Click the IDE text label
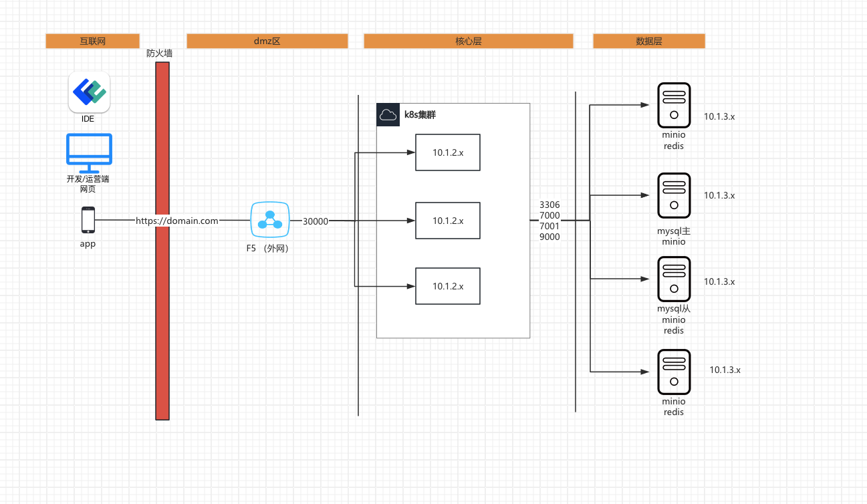Image resolution: width=867 pixels, height=504 pixels. click(88, 119)
